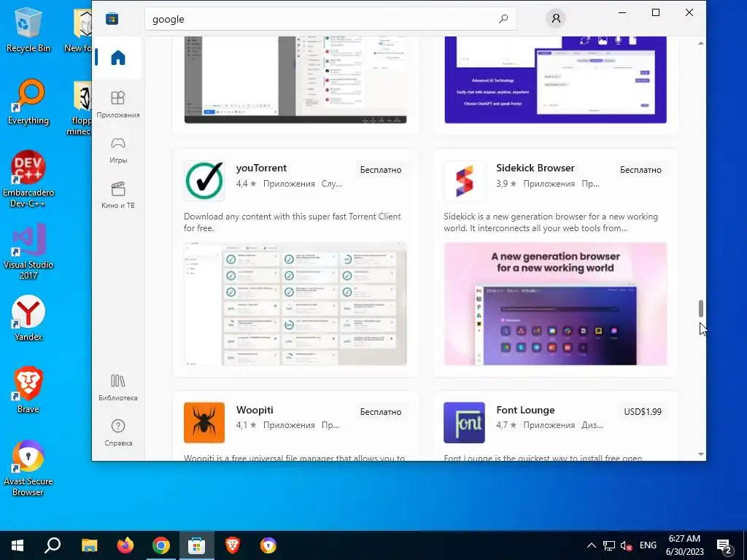This screenshot has height=560, width=747.
Task: Open File Explorer from the taskbar
Action: 89,545
